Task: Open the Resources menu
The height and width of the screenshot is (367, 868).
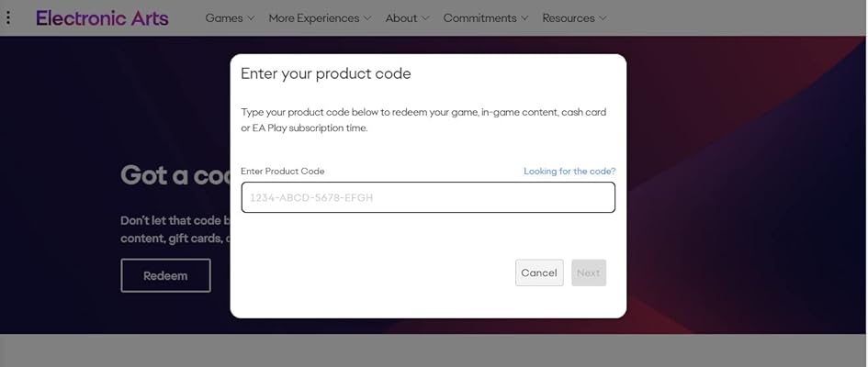Action: coord(568,18)
